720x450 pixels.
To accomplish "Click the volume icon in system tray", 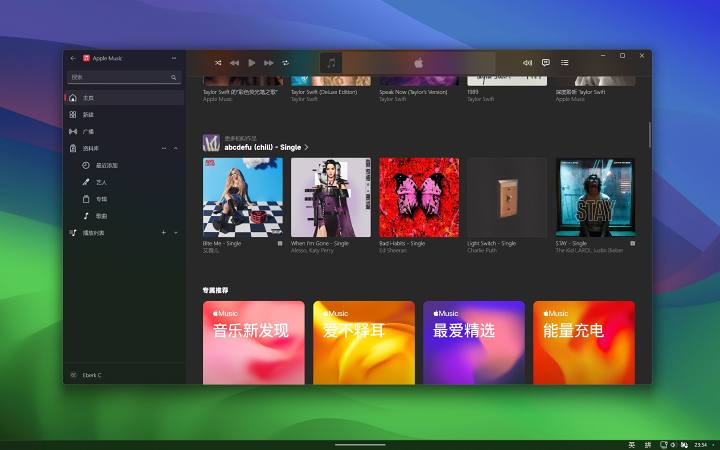I will pos(673,445).
